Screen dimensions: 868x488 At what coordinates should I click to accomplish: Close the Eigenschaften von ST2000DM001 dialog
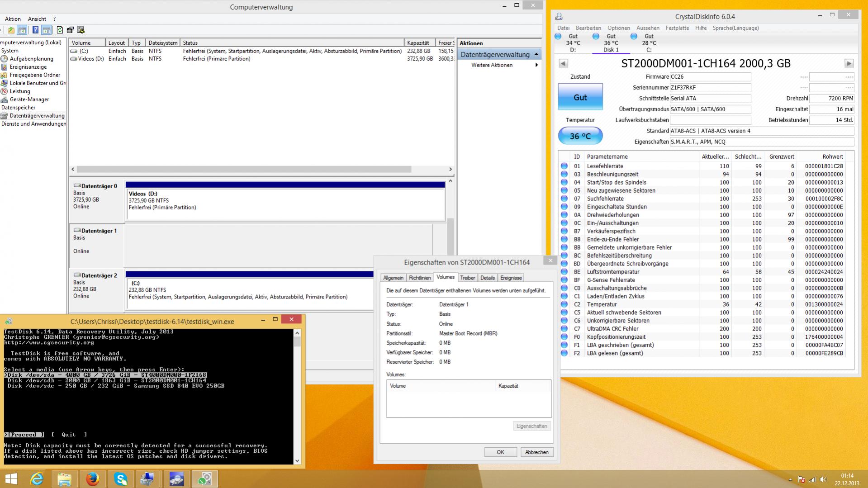(x=550, y=261)
